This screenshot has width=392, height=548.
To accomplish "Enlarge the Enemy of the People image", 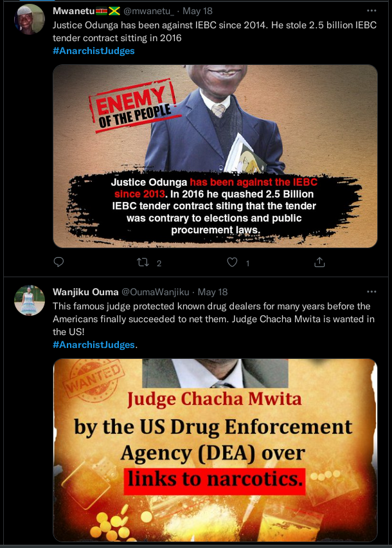I will click(x=215, y=156).
